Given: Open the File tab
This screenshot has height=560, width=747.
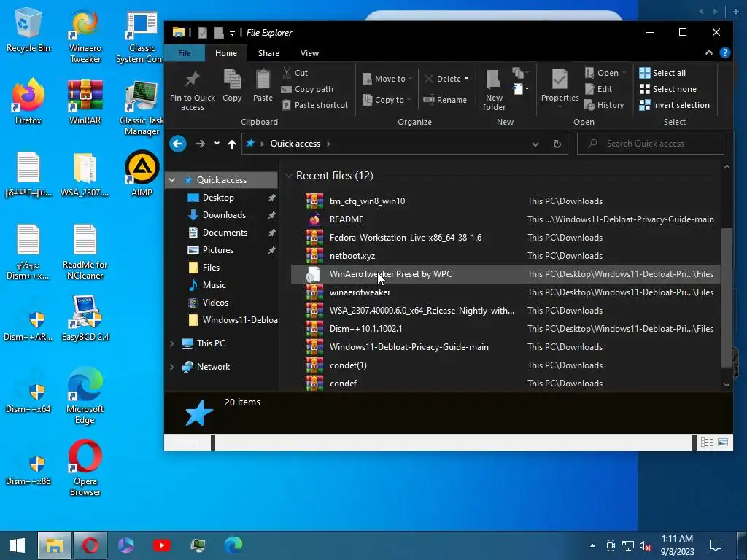Looking at the screenshot, I should (x=185, y=53).
